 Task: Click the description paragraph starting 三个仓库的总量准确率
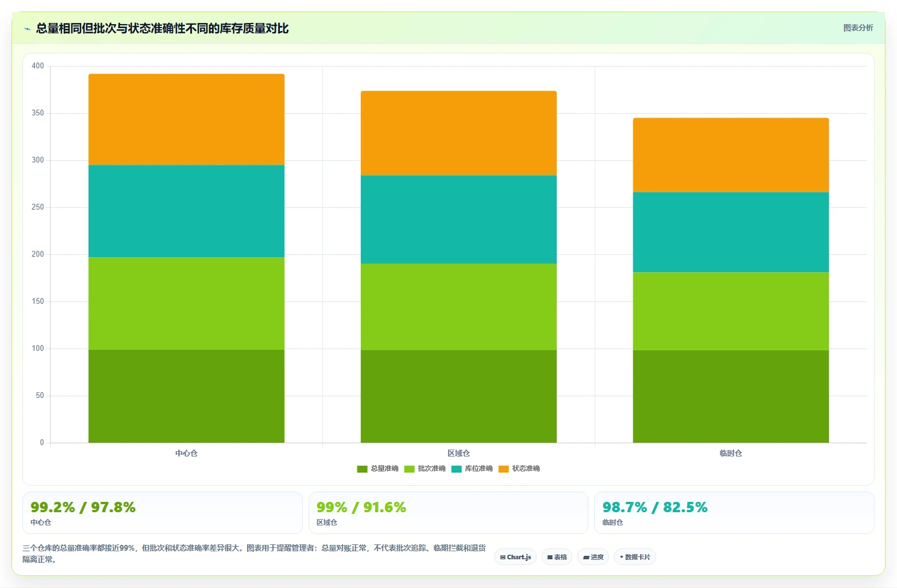coord(254,554)
